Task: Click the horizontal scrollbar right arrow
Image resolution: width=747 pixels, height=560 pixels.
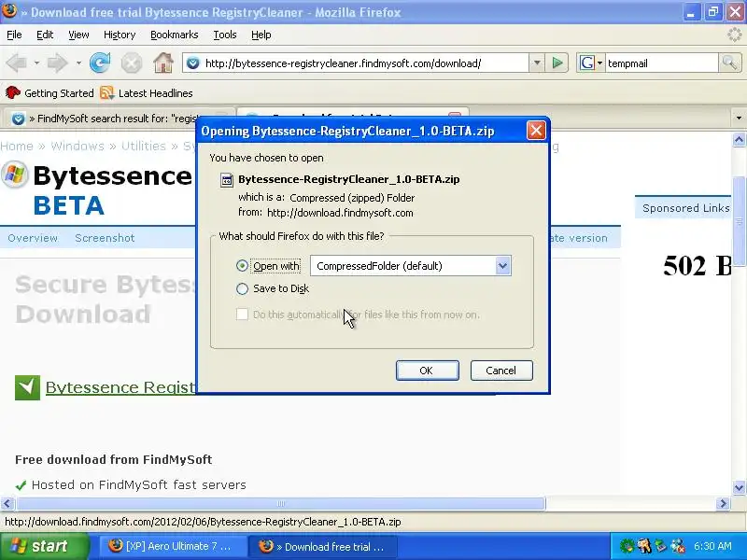Action: coord(724,503)
